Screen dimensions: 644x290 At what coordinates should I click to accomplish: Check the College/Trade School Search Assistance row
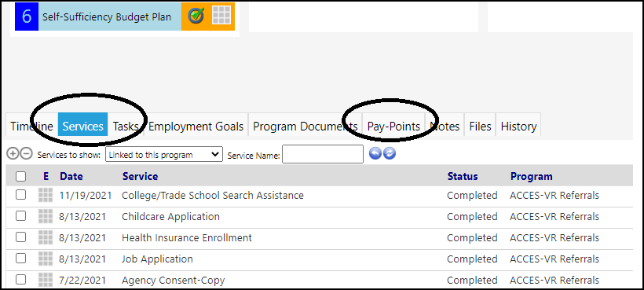pyautogui.click(x=20, y=195)
